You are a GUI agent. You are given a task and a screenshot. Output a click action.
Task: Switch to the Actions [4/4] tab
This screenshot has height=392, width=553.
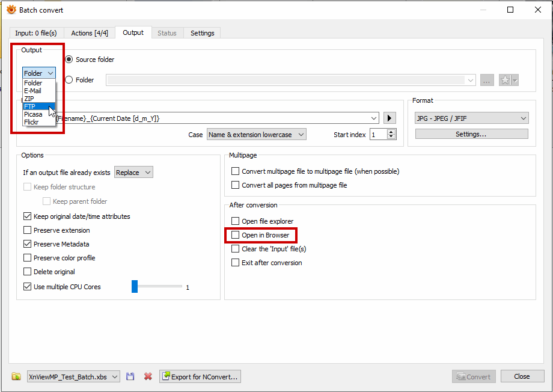pyautogui.click(x=90, y=33)
